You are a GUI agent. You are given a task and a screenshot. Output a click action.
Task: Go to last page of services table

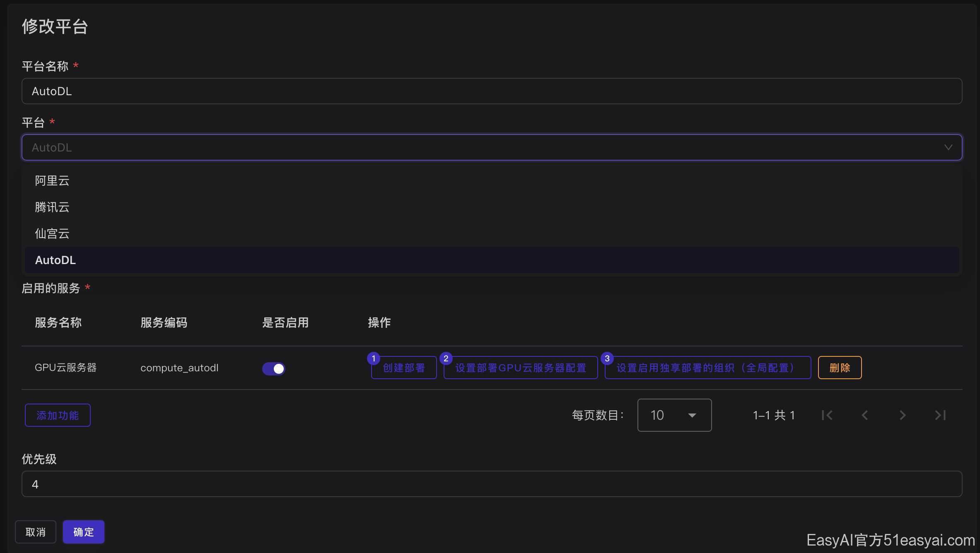pos(941,415)
